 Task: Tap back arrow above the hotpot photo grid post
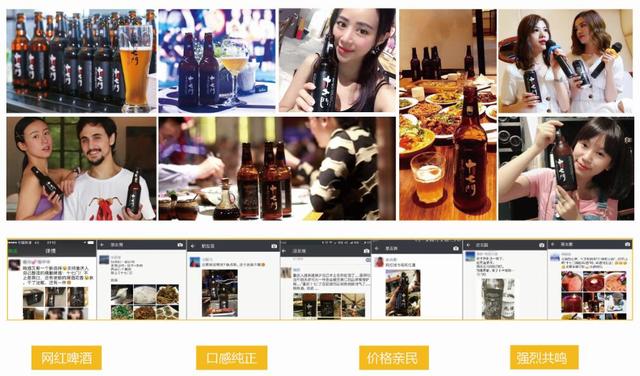point(553,244)
